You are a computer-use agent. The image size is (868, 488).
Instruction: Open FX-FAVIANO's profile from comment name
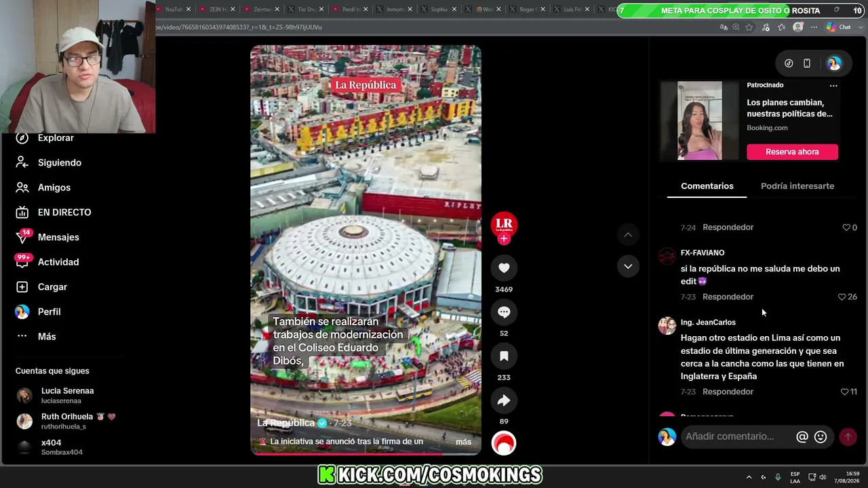coord(703,253)
